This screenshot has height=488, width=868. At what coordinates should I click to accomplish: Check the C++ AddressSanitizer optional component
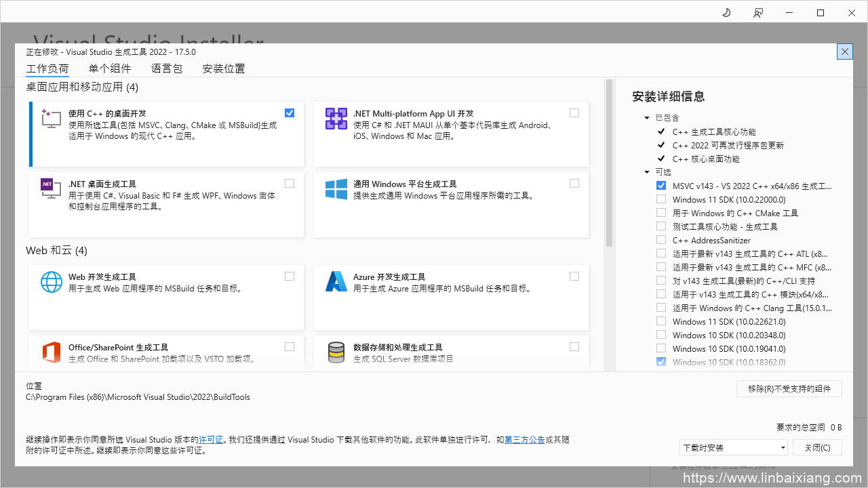click(661, 239)
